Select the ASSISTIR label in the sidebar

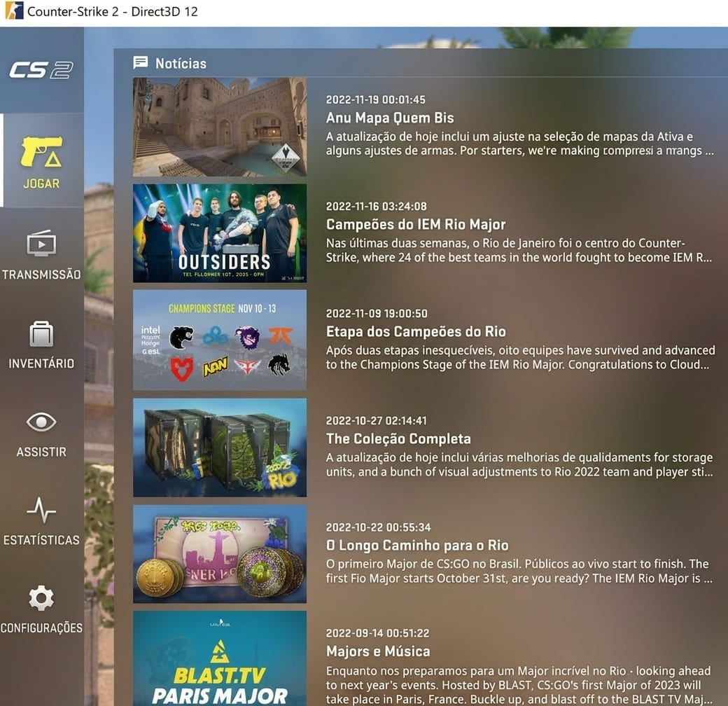click(x=41, y=452)
